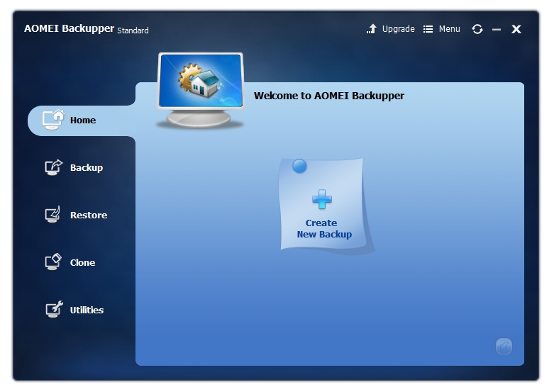Go to the Clone section
Image resolution: width=554 pixels, height=392 pixels.
(70, 262)
